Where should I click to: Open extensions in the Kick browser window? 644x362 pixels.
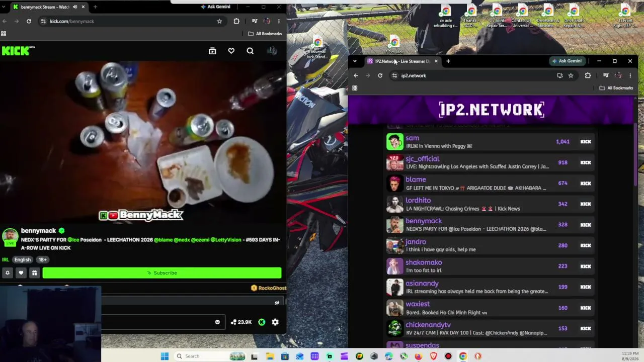[236, 21]
